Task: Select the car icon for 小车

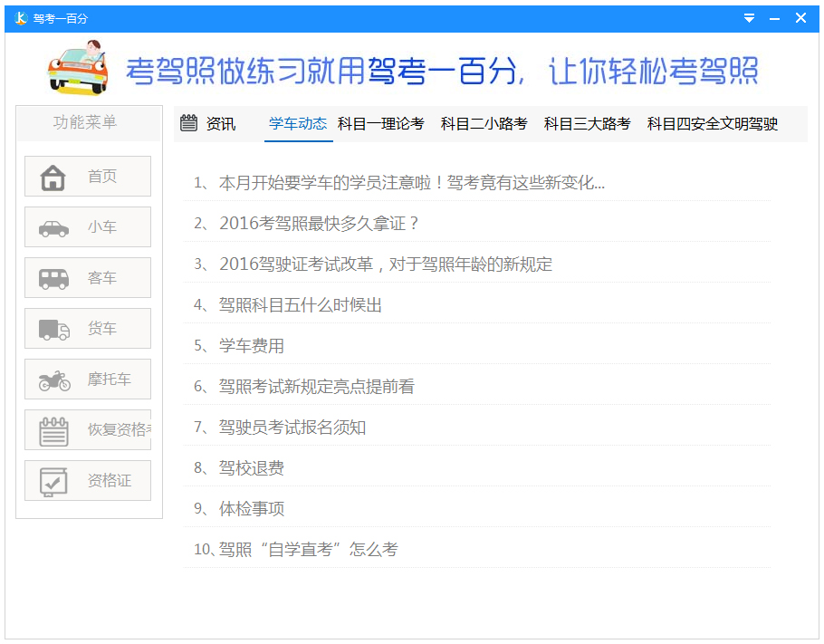Action: (53, 227)
